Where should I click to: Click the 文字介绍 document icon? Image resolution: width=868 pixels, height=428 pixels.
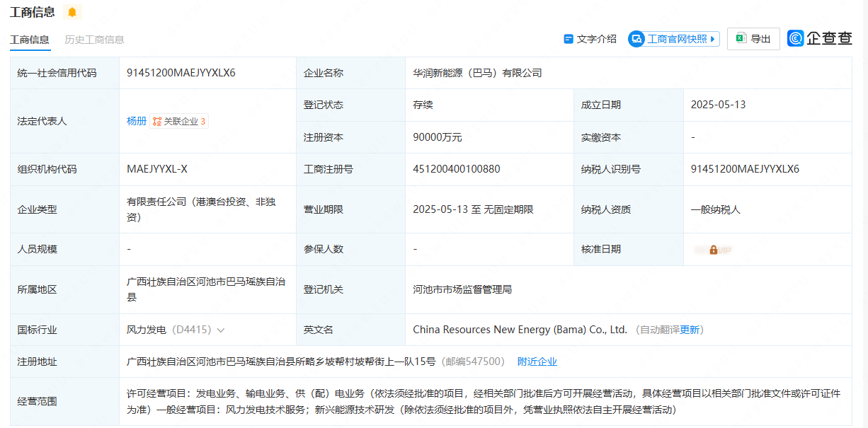click(568, 39)
